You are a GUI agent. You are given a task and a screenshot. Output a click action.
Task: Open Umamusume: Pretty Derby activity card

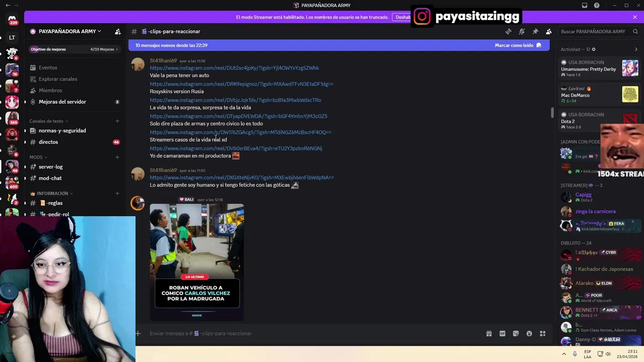[600, 68]
